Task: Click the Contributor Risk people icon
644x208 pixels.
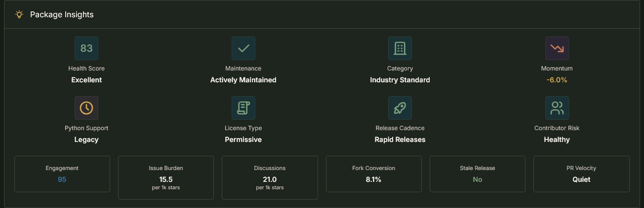Action: point(557,108)
